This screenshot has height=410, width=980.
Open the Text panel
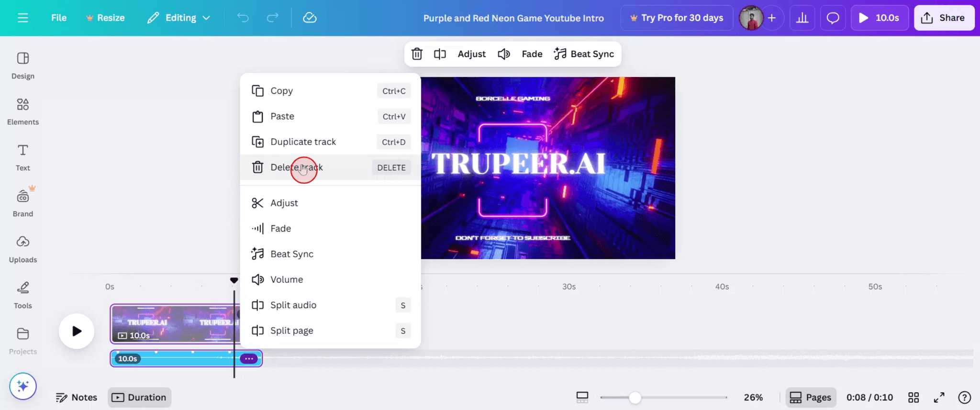click(23, 157)
